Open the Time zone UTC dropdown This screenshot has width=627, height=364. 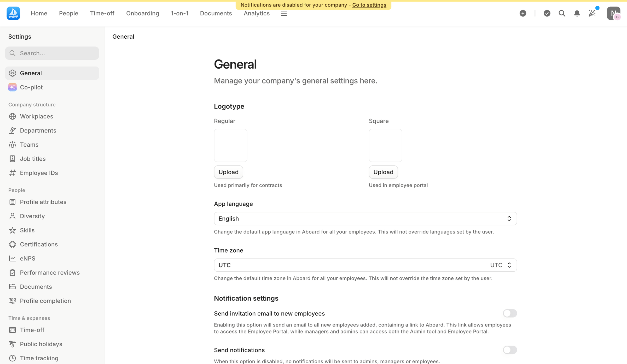coord(365,265)
